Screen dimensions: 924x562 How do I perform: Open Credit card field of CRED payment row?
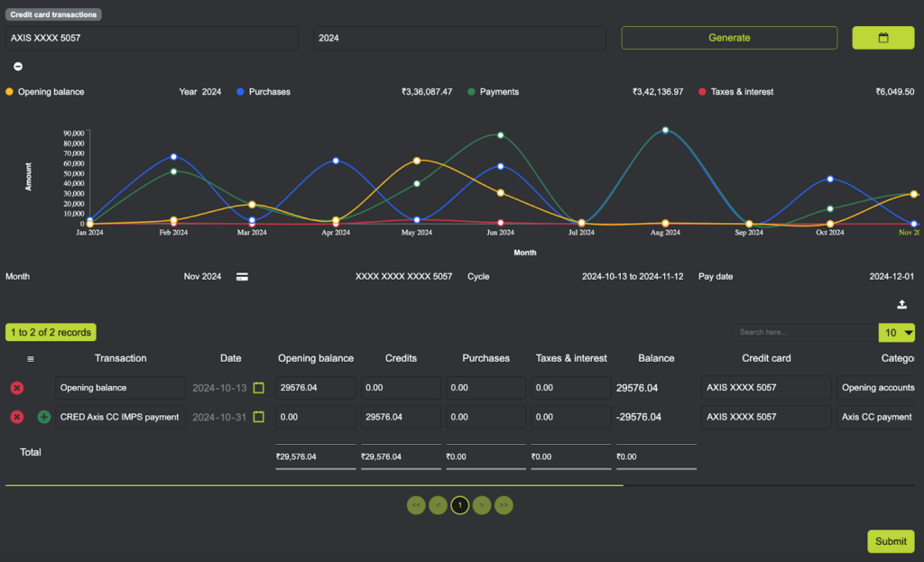766,417
